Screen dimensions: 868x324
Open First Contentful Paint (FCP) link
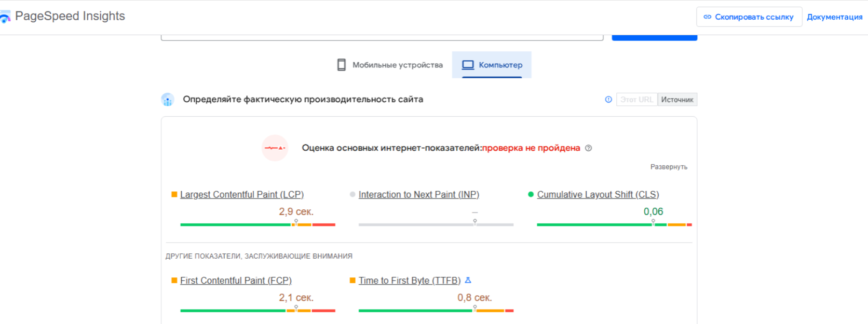[x=236, y=280]
